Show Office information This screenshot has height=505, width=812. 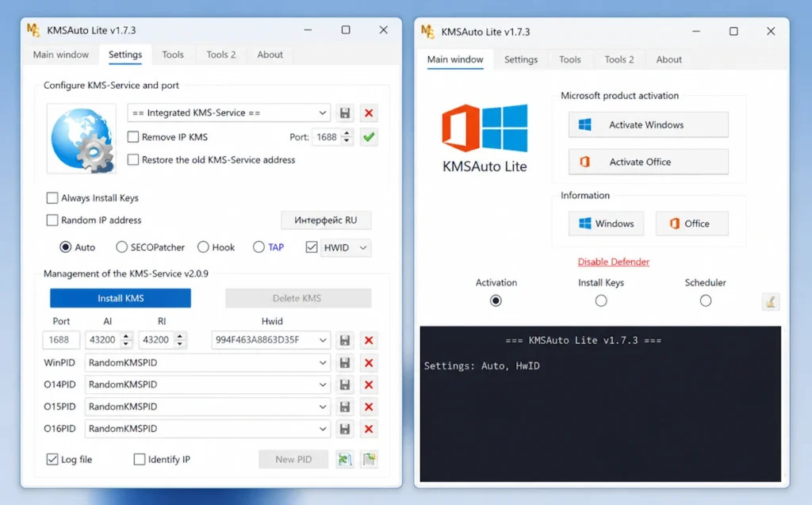691,224
